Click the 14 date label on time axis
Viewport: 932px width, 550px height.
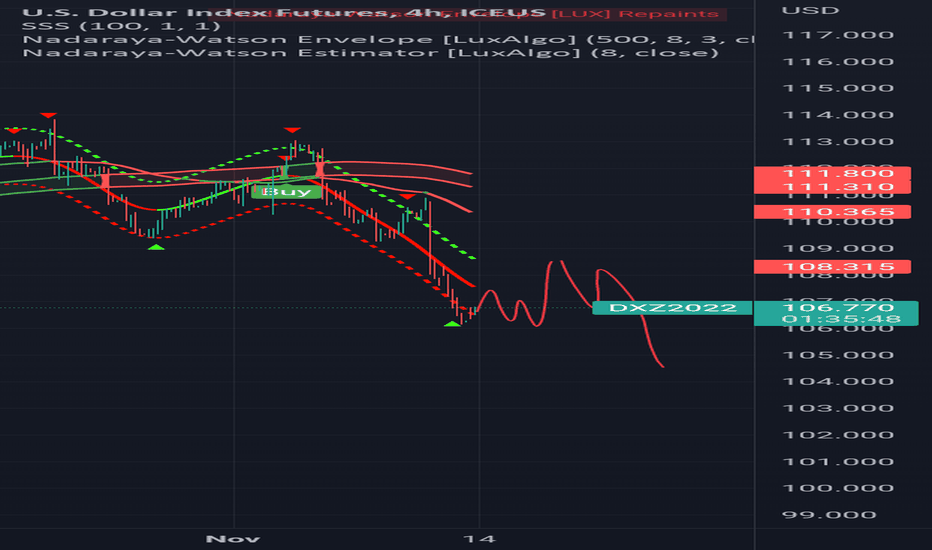pos(479,539)
